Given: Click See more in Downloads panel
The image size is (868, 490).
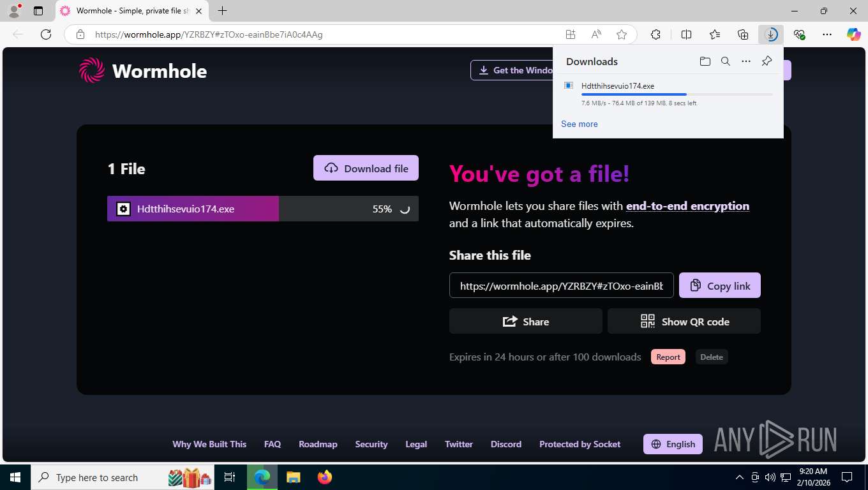Looking at the screenshot, I should 580,124.
